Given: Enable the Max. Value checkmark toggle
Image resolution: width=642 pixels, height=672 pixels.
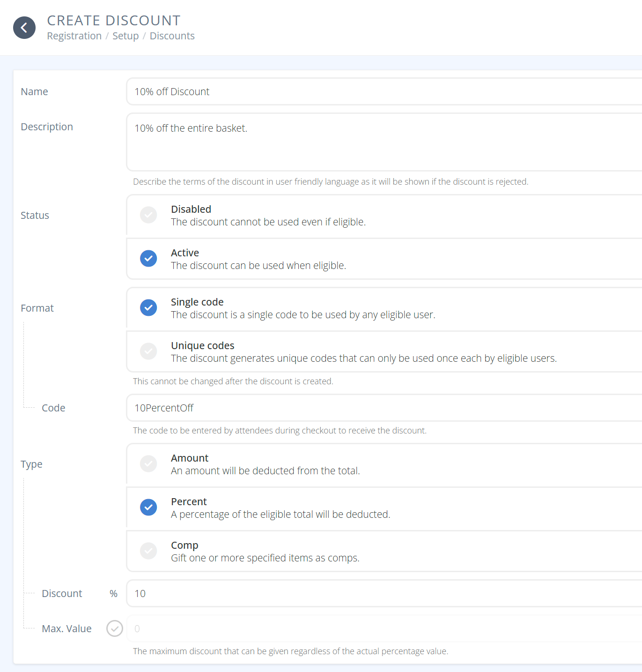Looking at the screenshot, I should [115, 629].
